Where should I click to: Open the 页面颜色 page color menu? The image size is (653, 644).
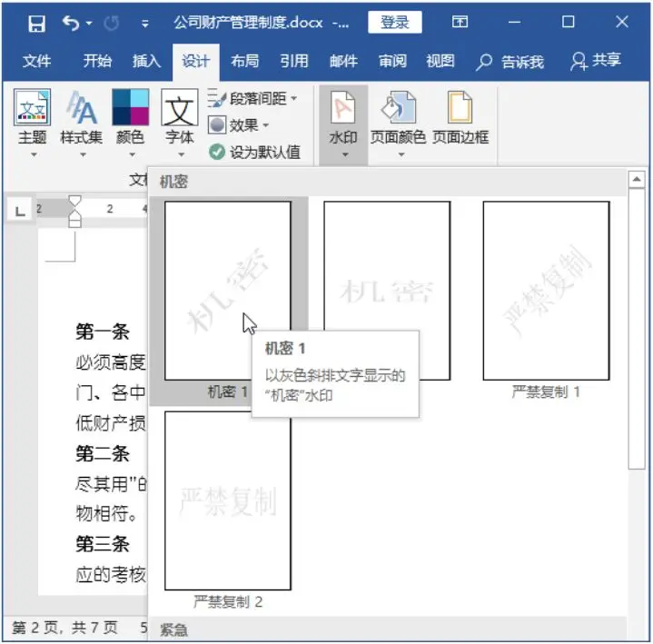398,124
